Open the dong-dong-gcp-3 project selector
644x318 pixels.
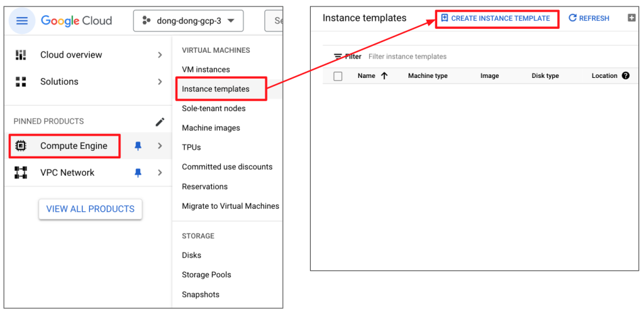click(x=188, y=21)
